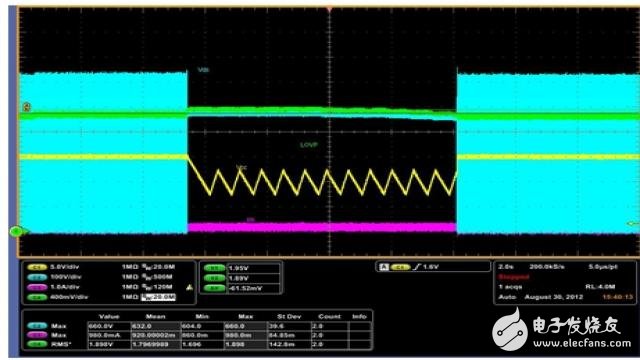Click the green cursor badge showing 1.89V
Image resolution: width=640 pixels, height=360 pixels.
pyautogui.click(x=215, y=278)
